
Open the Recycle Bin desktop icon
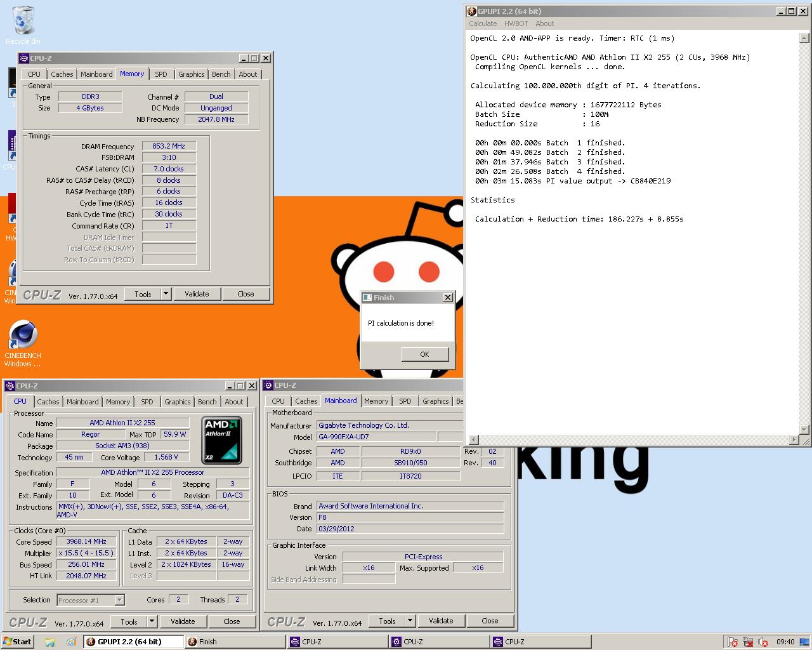coord(23,24)
